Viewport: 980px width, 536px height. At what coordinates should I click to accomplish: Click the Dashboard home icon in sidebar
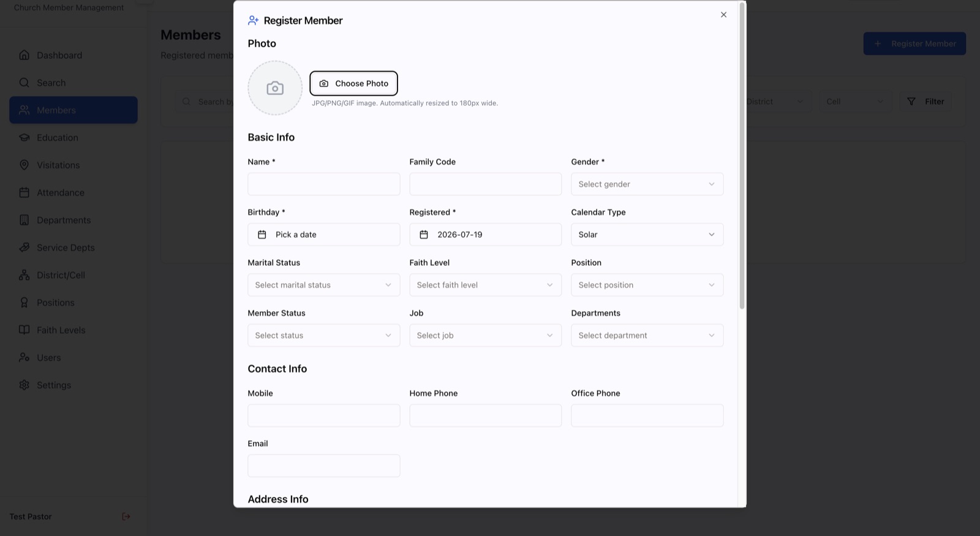(x=24, y=55)
